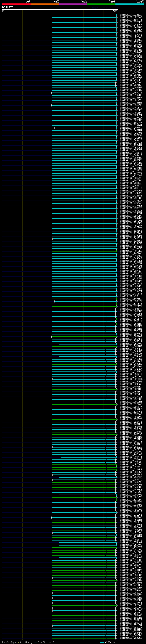Select the UniRef100_Q5GM02 label
The image size is (146, 644).
coord(131,557)
